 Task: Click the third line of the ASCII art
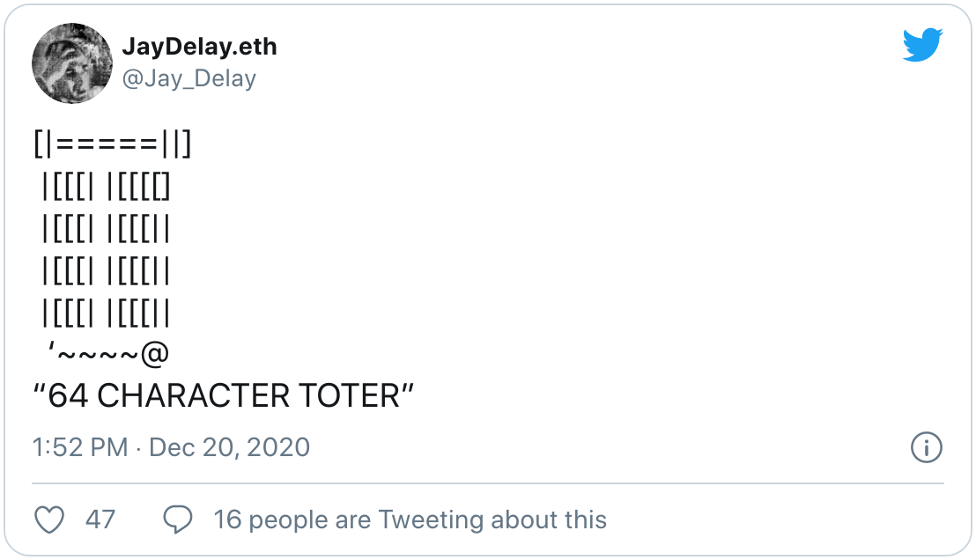click(106, 228)
